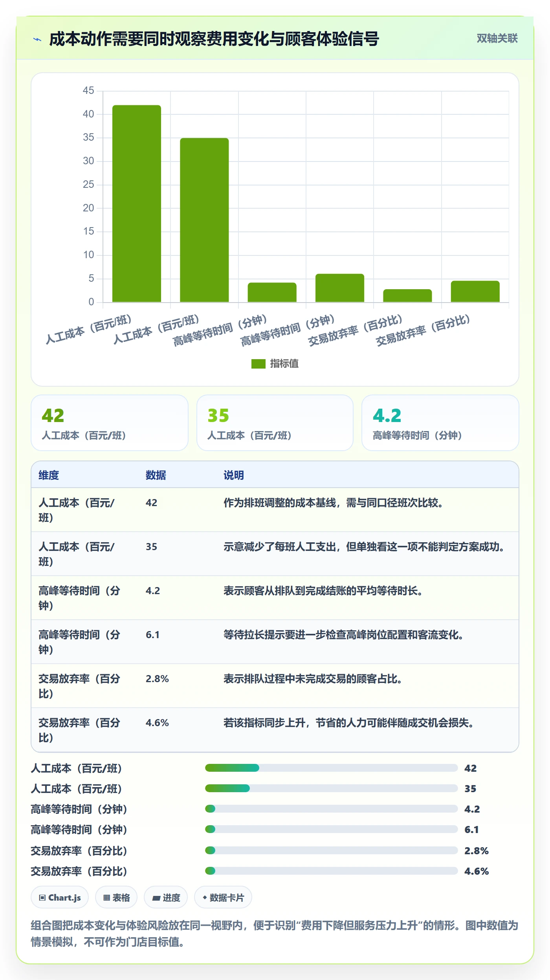This screenshot has height=980, width=550.
Task: Click the y-axis tick label 45
Action: pyautogui.click(x=88, y=91)
